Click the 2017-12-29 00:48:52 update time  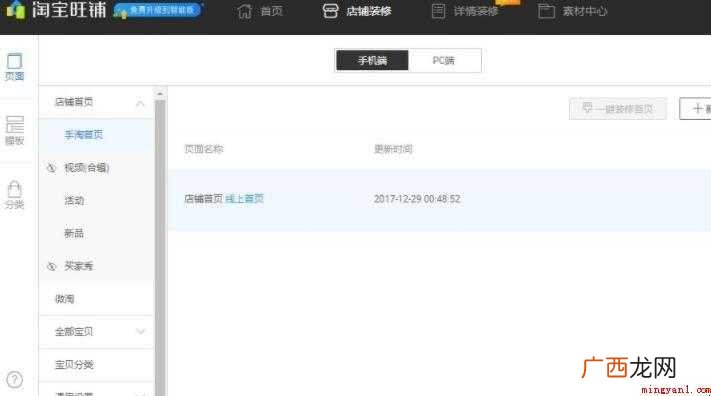[x=417, y=199]
